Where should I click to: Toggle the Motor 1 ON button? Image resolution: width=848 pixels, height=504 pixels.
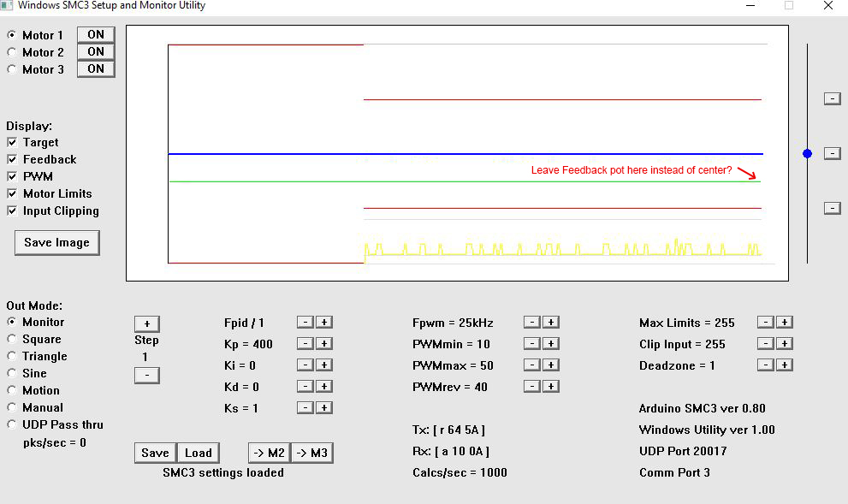(x=96, y=34)
